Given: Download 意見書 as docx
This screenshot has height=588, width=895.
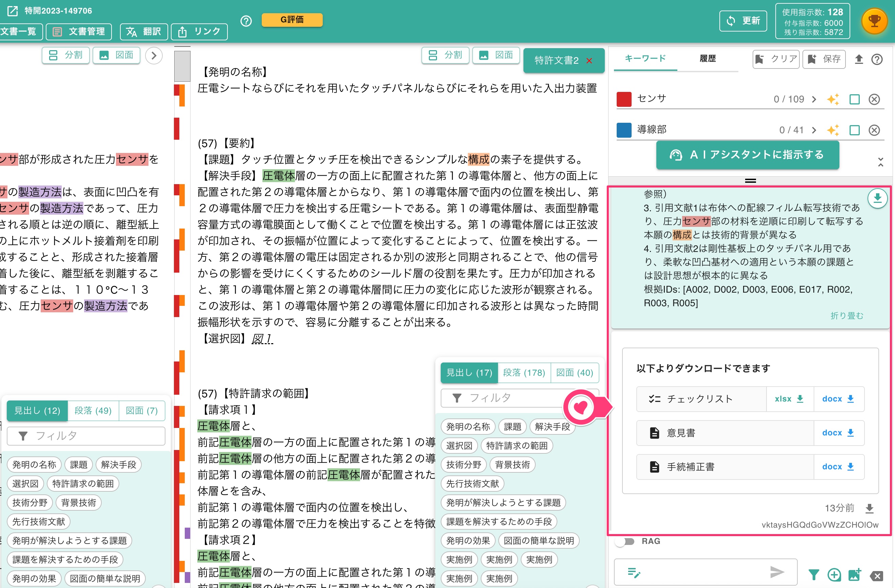Looking at the screenshot, I should pyautogui.click(x=839, y=433).
